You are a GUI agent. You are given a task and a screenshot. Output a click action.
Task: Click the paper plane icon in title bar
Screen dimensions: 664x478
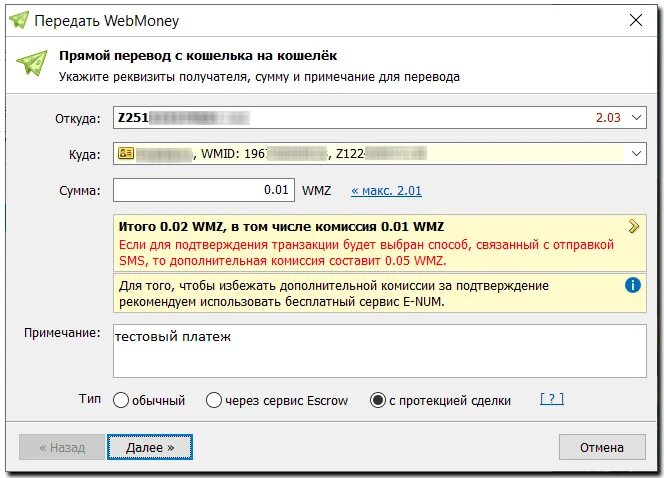19,20
